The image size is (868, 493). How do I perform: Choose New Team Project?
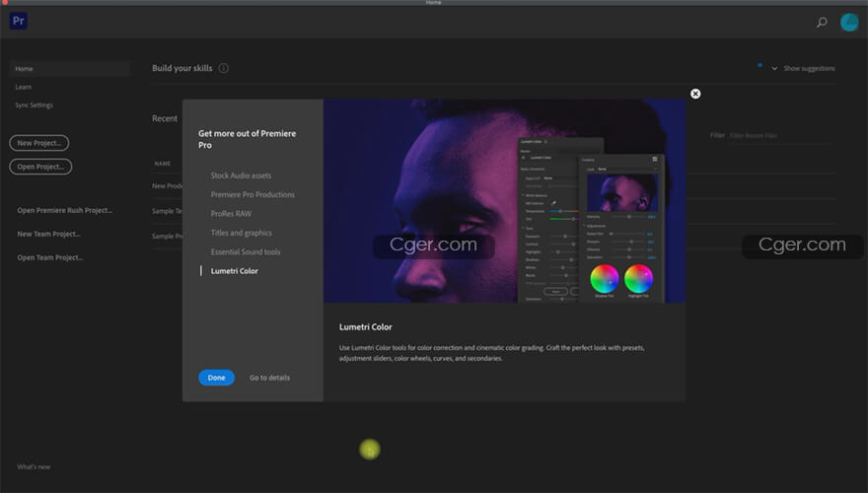(48, 234)
